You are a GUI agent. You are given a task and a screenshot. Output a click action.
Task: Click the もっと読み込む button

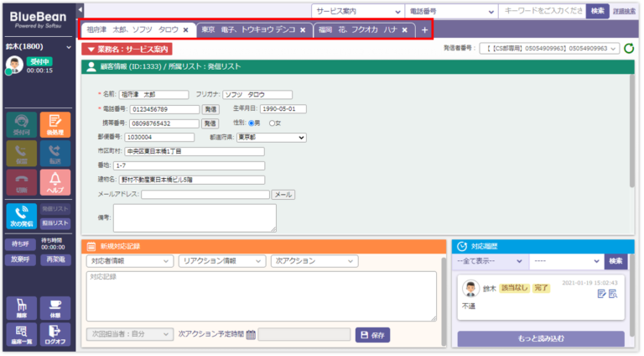coord(540,338)
